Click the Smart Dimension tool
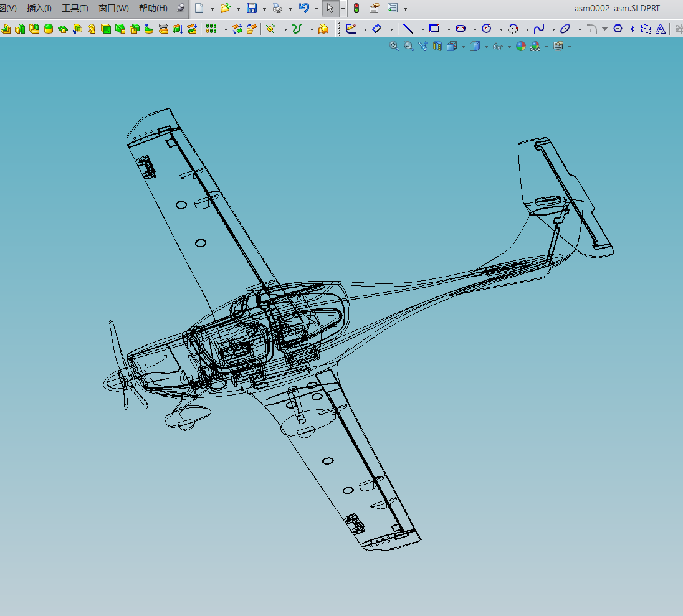This screenshot has height=616, width=683. pos(377,29)
